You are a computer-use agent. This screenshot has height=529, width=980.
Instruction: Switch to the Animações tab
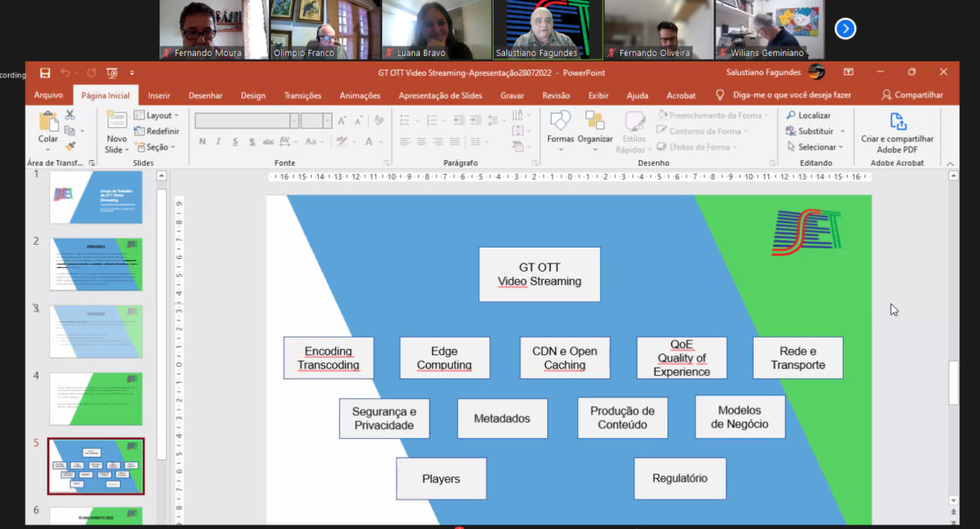coord(360,95)
